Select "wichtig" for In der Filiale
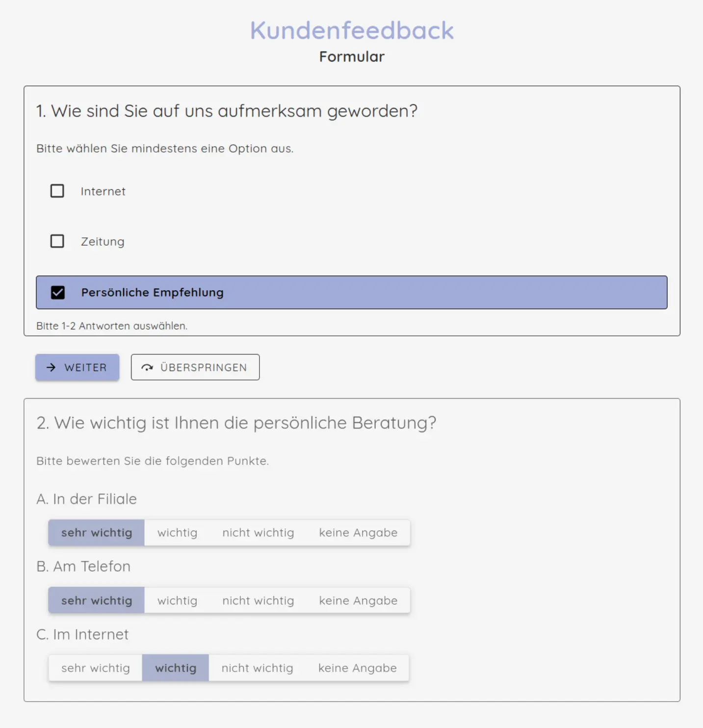Image resolution: width=703 pixels, height=728 pixels. pyautogui.click(x=177, y=532)
